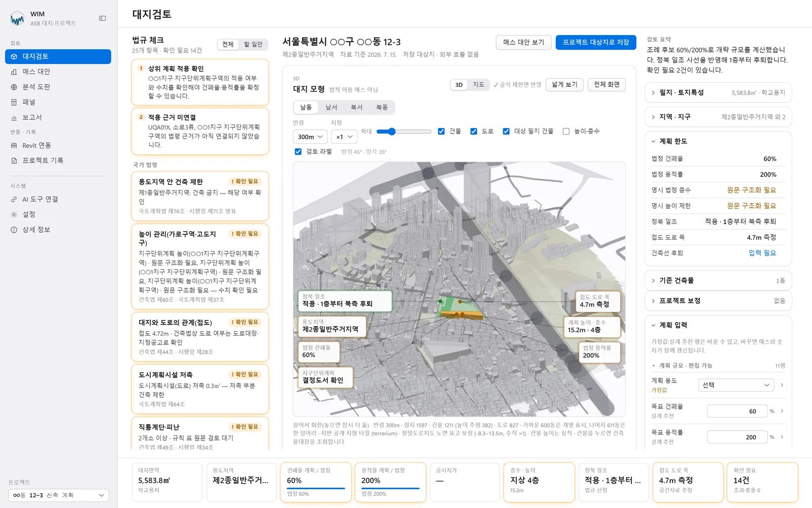This screenshot has height=508, width=812.
Task: Click numbered badge 1 on 상위 계획 card
Action: tap(141, 68)
